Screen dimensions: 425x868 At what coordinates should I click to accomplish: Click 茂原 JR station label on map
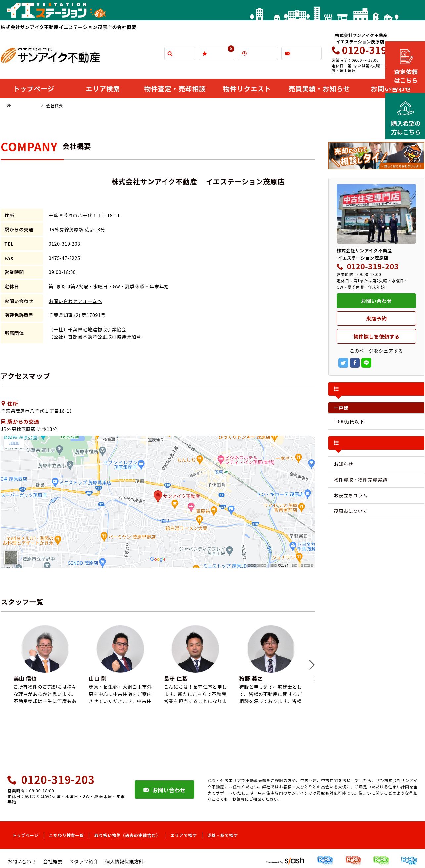221,472
